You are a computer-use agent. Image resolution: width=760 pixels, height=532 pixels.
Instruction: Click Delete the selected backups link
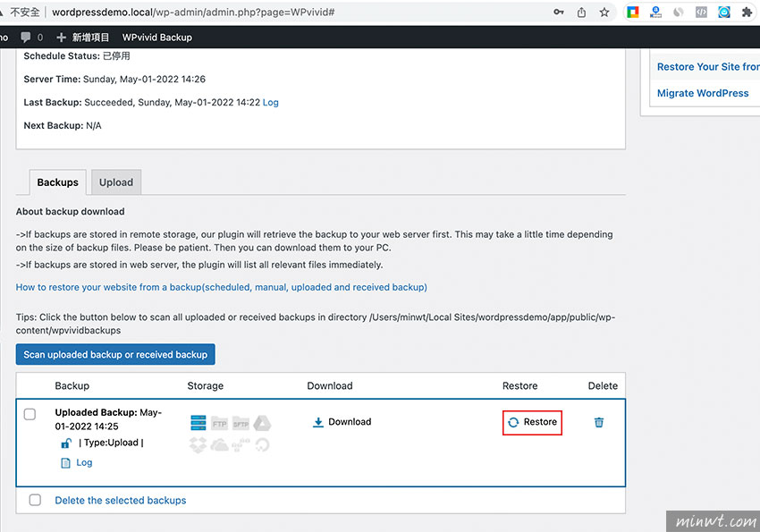[x=120, y=501]
